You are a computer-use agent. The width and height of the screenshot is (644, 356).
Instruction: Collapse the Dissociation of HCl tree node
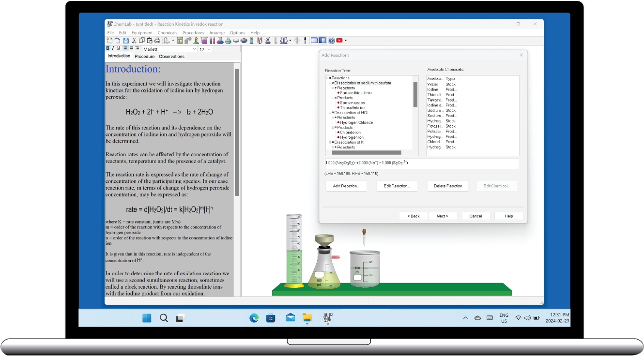pos(330,112)
